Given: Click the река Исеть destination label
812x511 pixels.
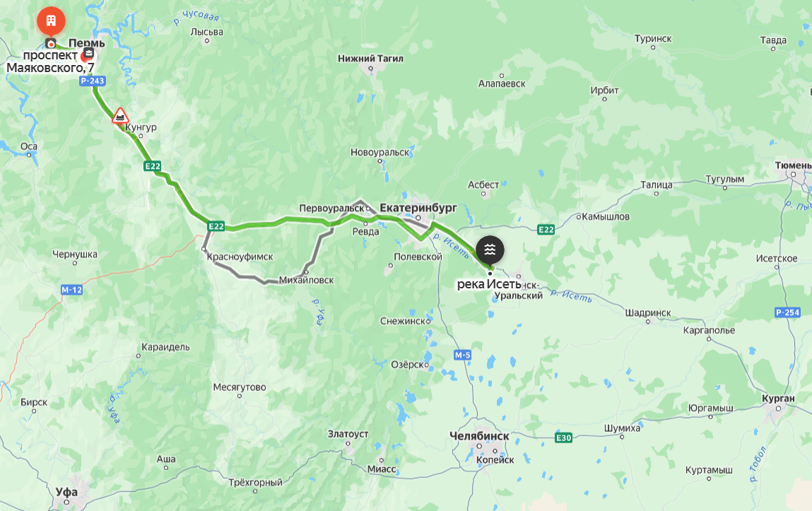Looking at the screenshot, I should tap(489, 284).
